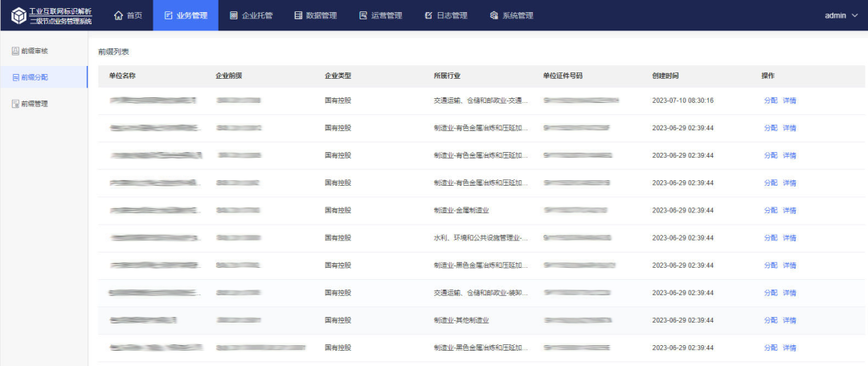868x366 pixels.
Task: Open the 运营管理 menu tab
Action: pyautogui.click(x=380, y=15)
